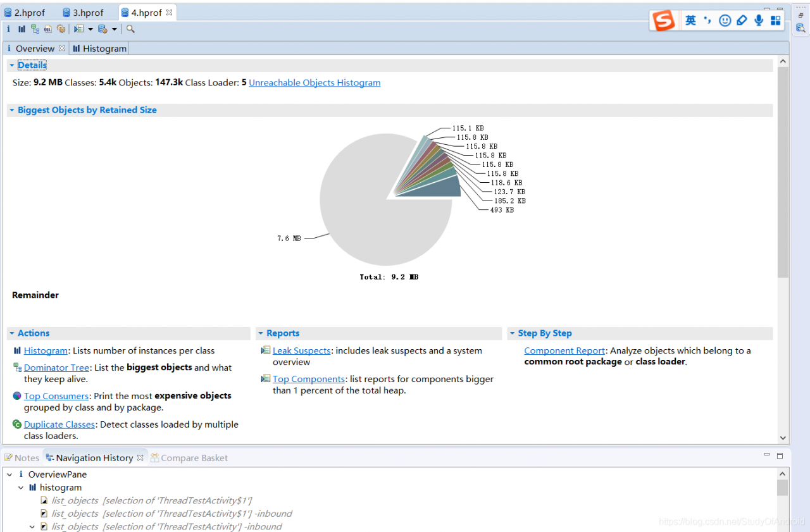Open the Sogou toolbox grid icon
Image resolution: width=810 pixels, height=532 pixels.
point(775,21)
